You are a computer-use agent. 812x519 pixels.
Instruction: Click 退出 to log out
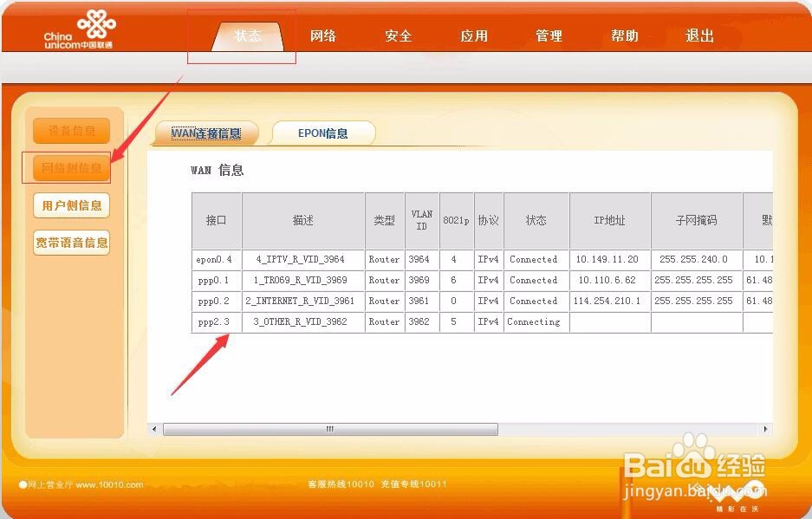(x=698, y=36)
